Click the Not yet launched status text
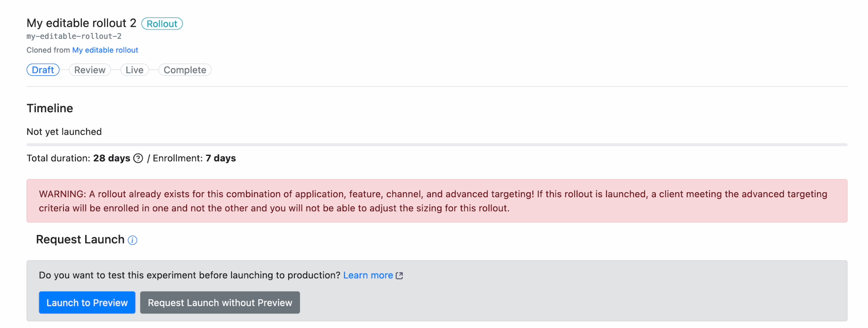The height and width of the screenshot is (328, 868). [64, 132]
